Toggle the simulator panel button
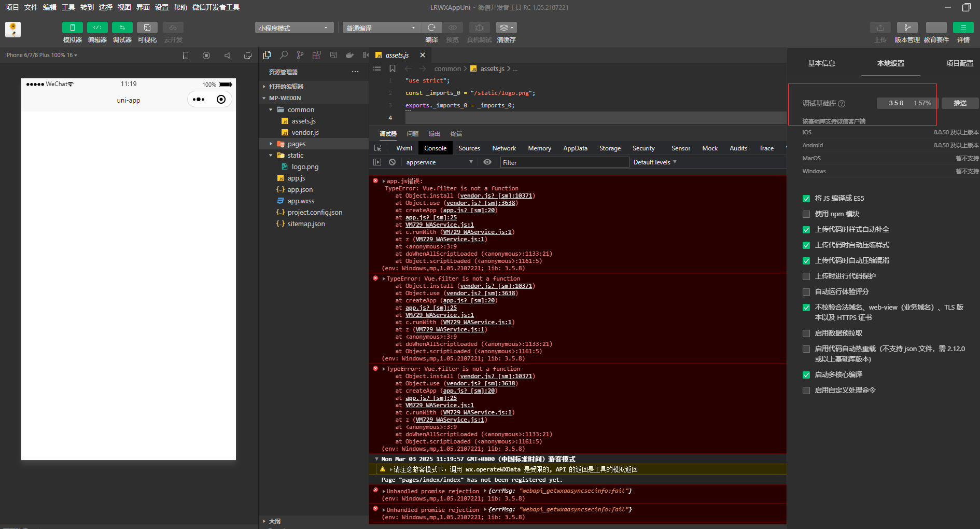 pos(72,27)
